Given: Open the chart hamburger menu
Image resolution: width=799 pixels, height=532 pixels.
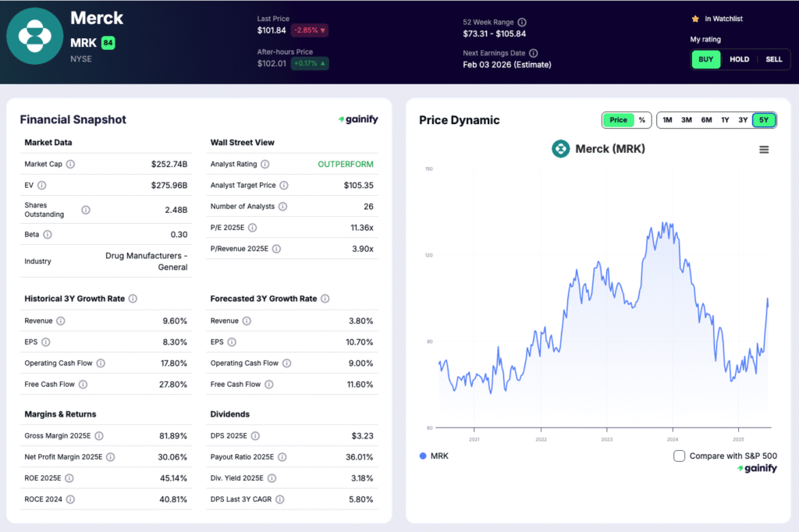Looking at the screenshot, I should click(x=764, y=149).
